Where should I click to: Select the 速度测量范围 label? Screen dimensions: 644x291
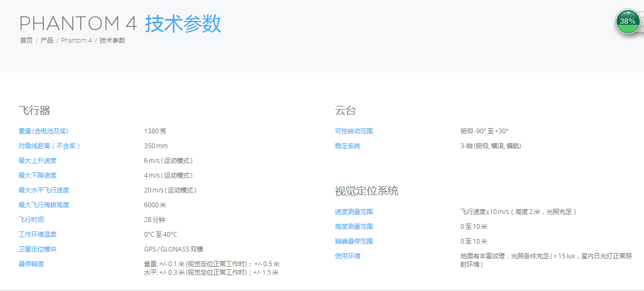tap(354, 212)
